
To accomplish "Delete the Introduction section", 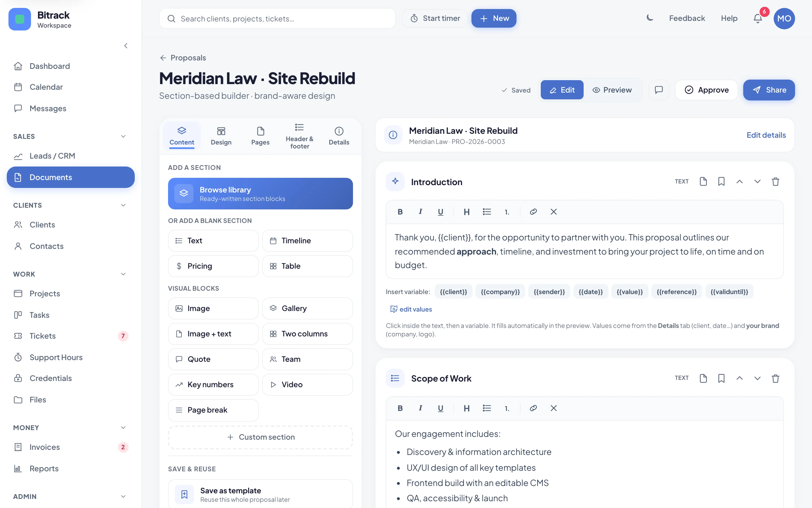I will tap(775, 181).
